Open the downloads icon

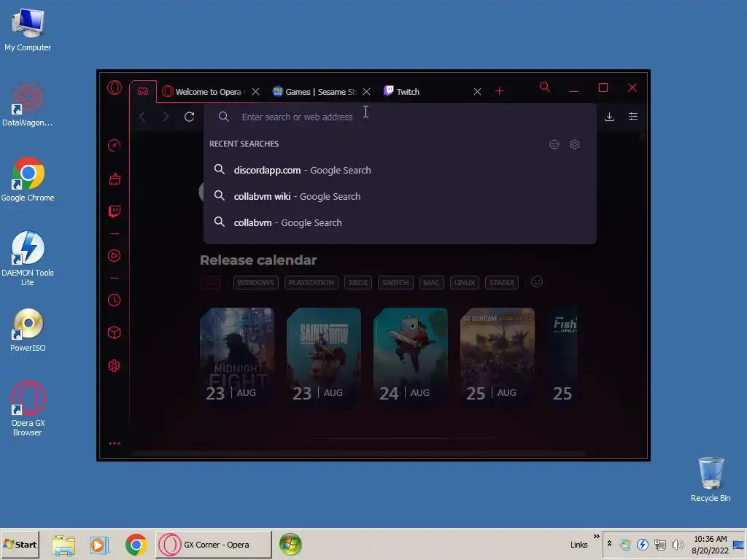[609, 117]
